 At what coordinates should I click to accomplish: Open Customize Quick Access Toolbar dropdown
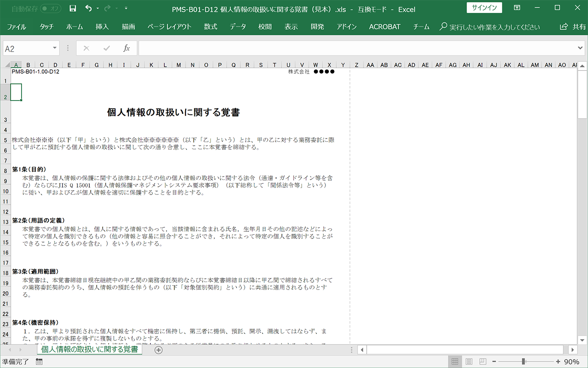[x=126, y=8]
